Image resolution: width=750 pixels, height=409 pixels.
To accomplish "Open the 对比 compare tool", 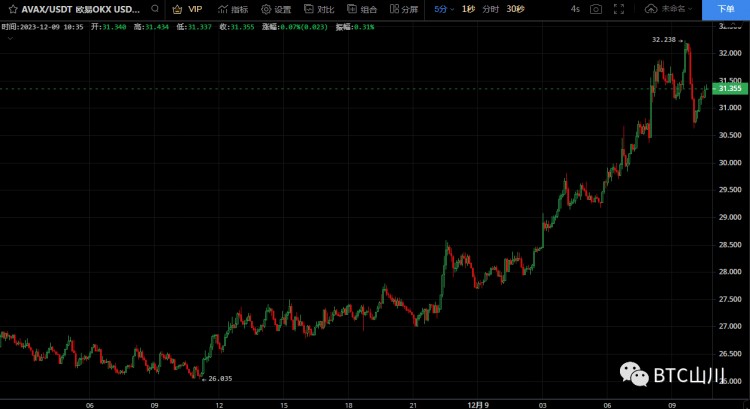I will [x=319, y=9].
